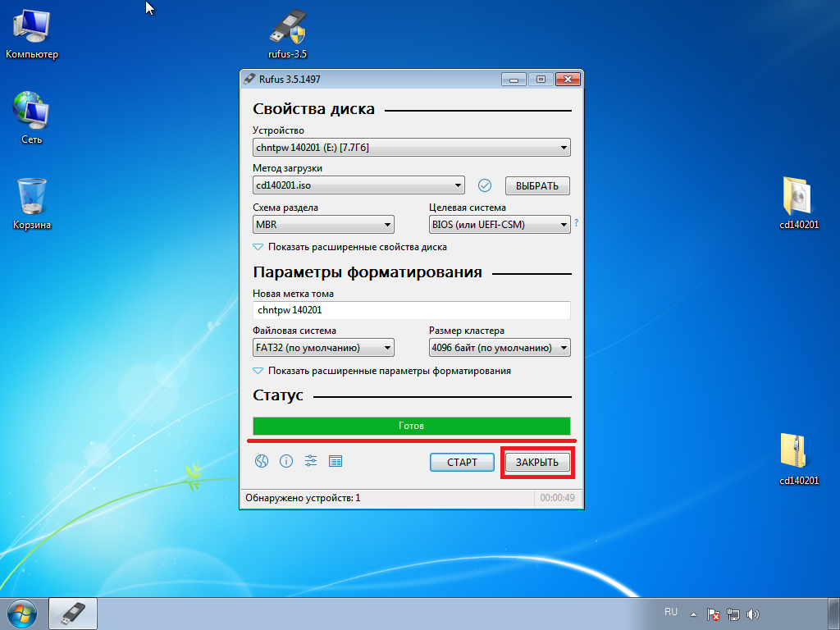Open the Корзина recycle bin
840x630 pixels.
(32, 203)
